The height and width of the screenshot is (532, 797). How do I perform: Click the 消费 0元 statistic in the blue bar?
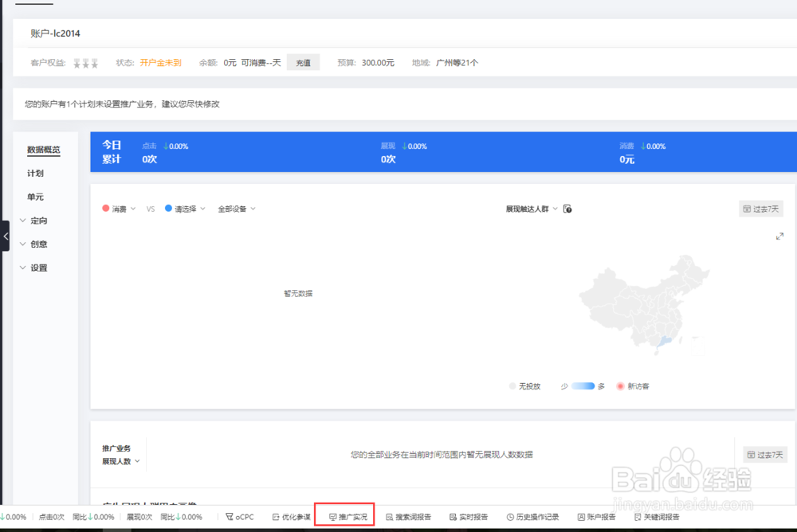642,152
